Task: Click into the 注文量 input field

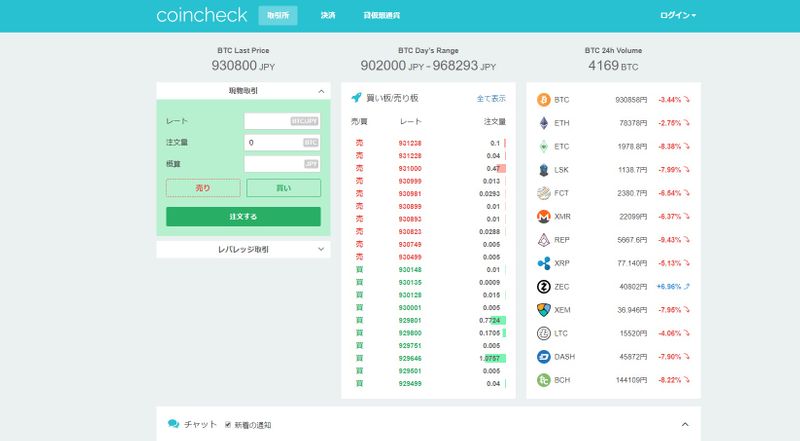Action: coord(282,142)
